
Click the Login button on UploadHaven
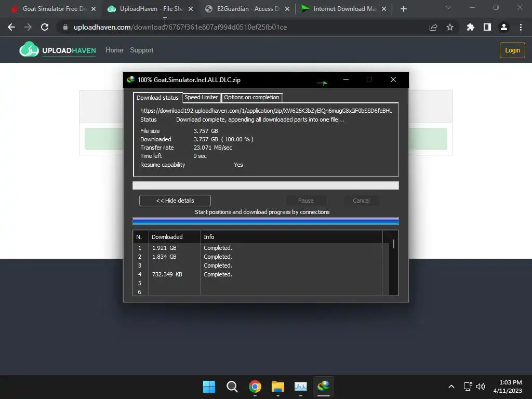[x=512, y=50]
